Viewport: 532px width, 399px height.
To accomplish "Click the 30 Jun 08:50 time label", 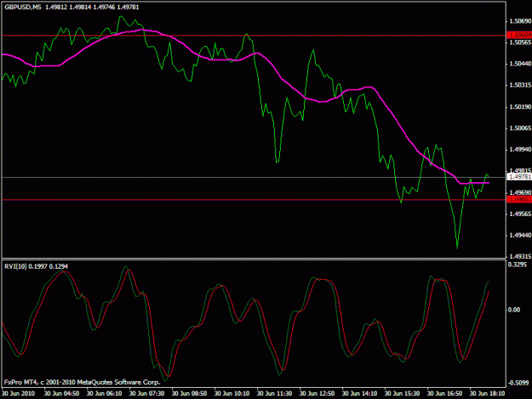I will click(189, 394).
